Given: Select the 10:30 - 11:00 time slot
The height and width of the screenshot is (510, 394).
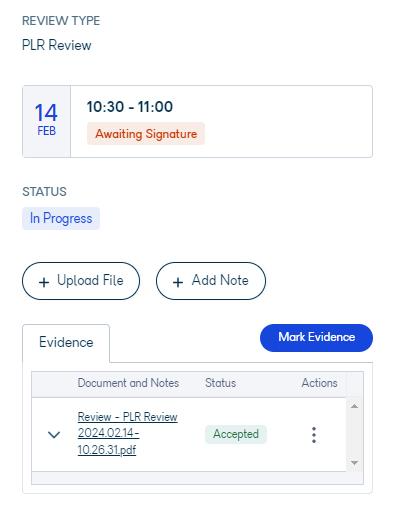Looking at the screenshot, I should (130, 107).
